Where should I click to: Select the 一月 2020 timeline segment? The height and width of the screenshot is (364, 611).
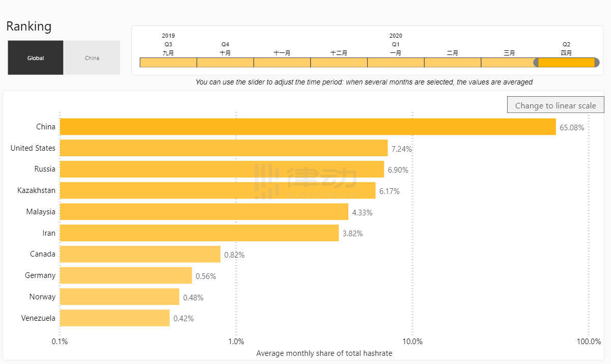pos(396,63)
